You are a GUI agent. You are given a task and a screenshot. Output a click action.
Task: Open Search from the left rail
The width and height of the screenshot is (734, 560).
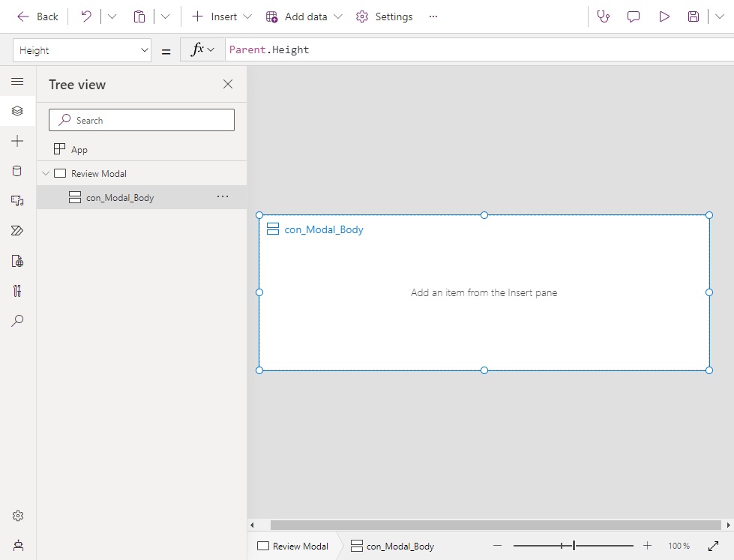pos(18,320)
